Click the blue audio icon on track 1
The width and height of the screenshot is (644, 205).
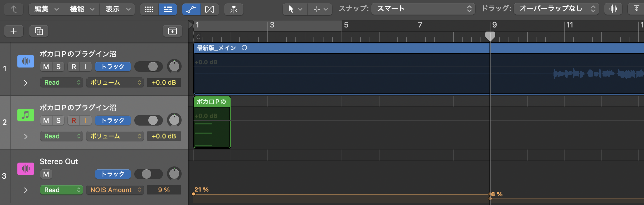pos(26,61)
